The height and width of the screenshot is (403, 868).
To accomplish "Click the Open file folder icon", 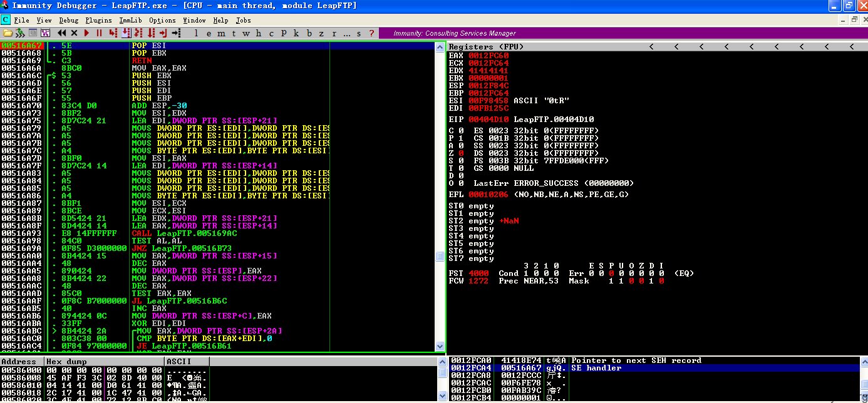I will tap(8, 33).
